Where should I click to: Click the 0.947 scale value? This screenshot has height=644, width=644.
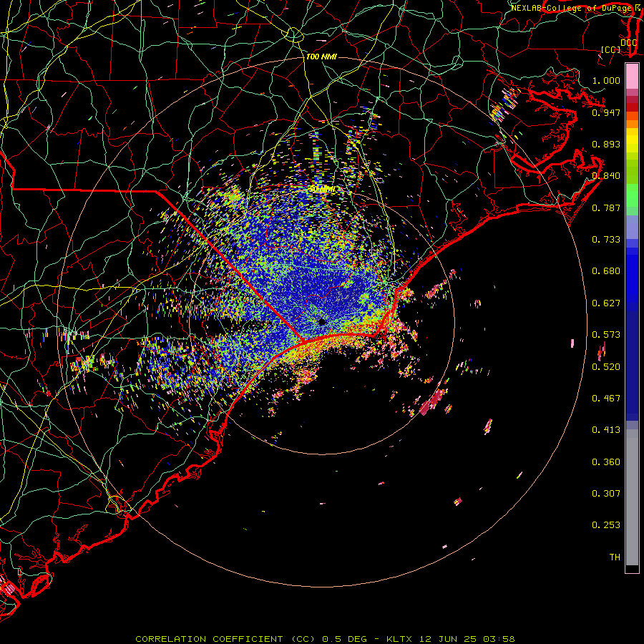coord(606,112)
